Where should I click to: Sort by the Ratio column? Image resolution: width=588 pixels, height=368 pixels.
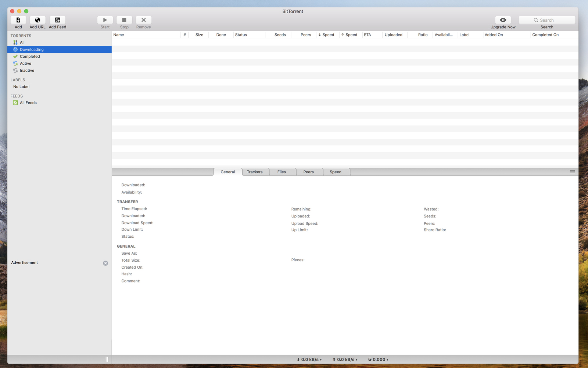point(420,35)
